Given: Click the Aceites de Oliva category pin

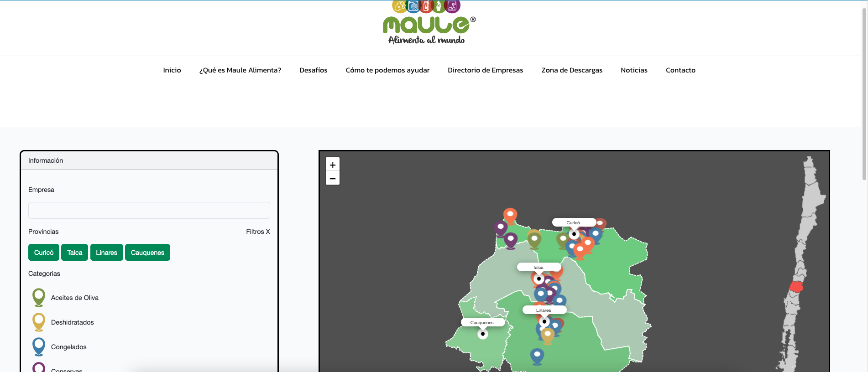Looking at the screenshot, I should pyautogui.click(x=39, y=297).
